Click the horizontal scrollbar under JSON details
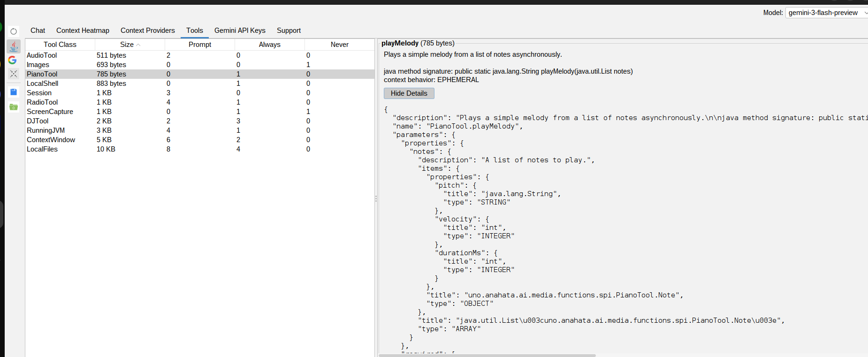868x357 pixels. click(x=487, y=355)
